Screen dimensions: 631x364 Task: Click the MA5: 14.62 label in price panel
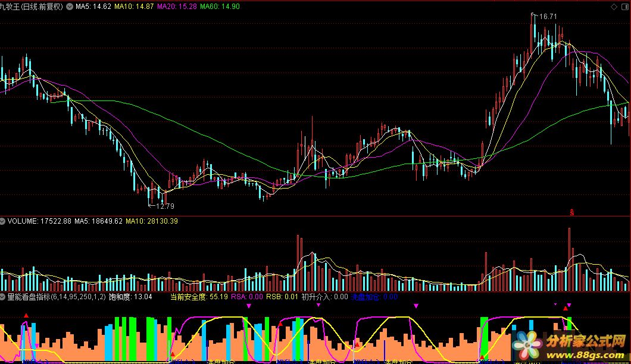(x=93, y=7)
